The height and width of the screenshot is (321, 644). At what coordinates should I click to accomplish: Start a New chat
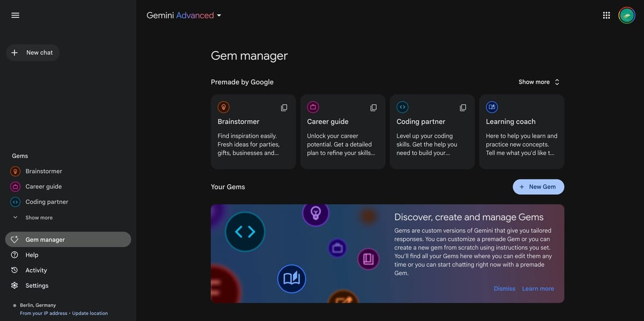click(33, 52)
